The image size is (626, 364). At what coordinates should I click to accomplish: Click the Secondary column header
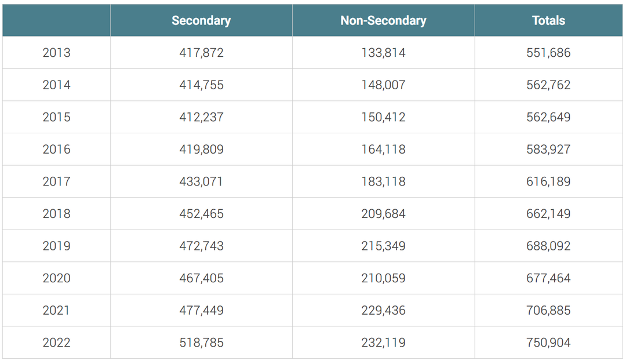click(x=201, y=20)
